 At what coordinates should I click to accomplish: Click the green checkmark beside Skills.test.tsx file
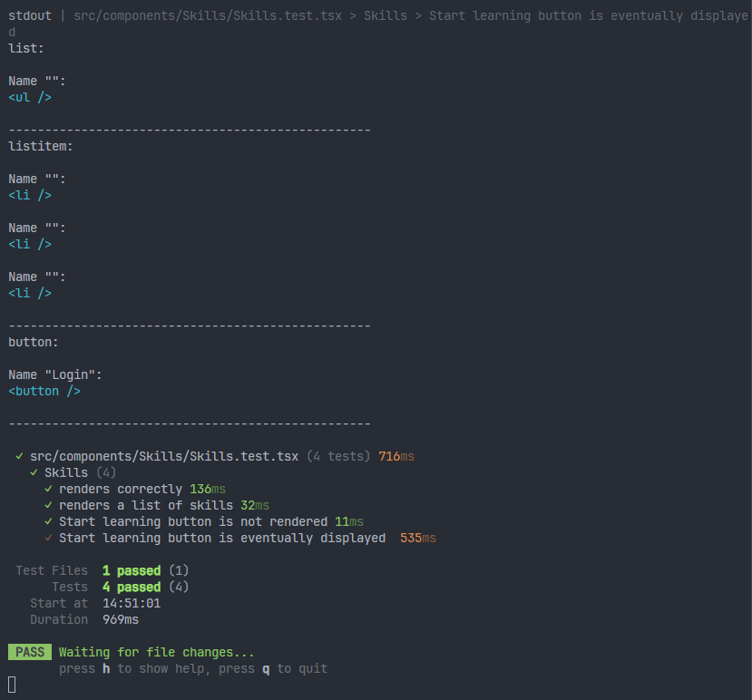tap(20, 456)
